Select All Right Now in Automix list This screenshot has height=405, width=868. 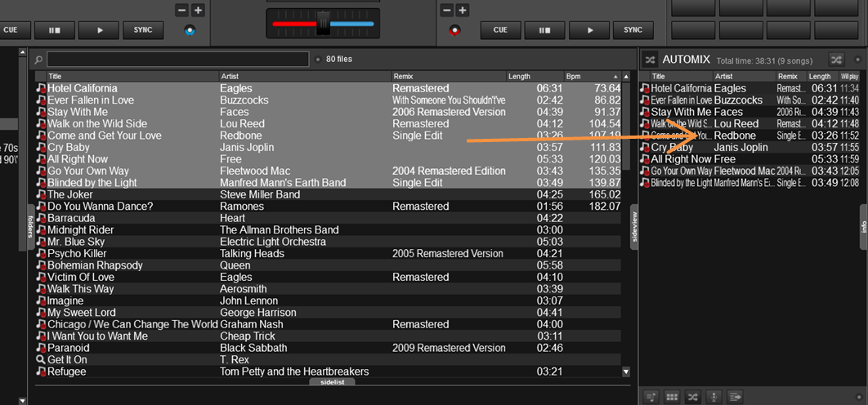750,159
